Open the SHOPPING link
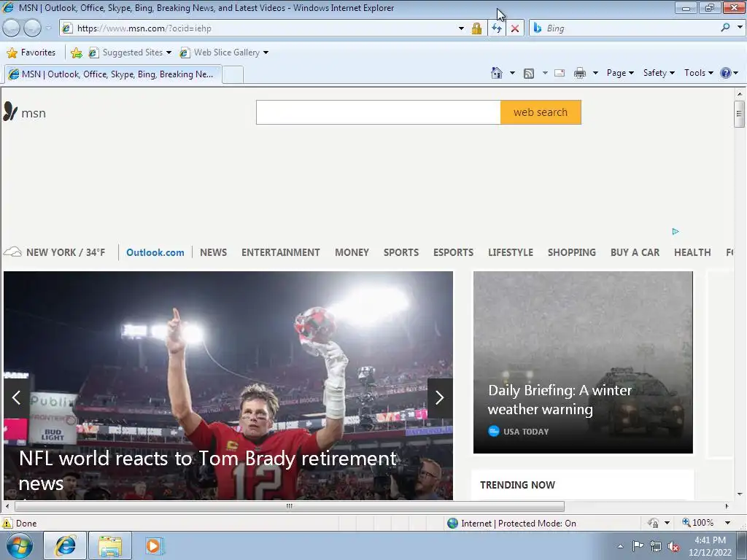Image resolution: width=747 pixels, height=560 pixels. point(572,252)
